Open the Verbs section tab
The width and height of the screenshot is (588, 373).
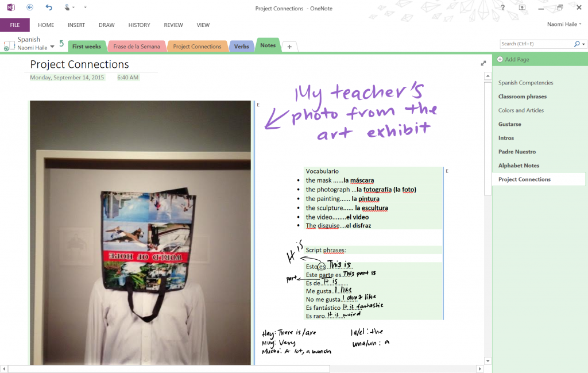click(242, 47)
